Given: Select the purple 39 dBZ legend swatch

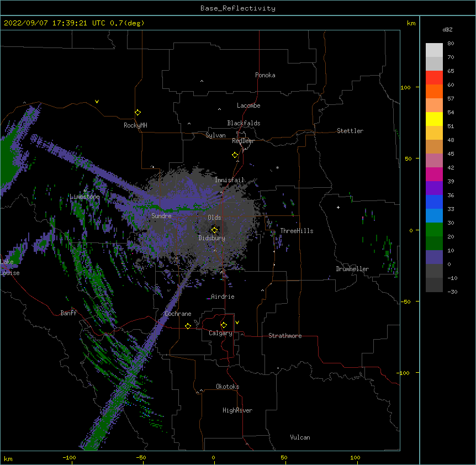Looking at the screenshot, I should 434,188.
